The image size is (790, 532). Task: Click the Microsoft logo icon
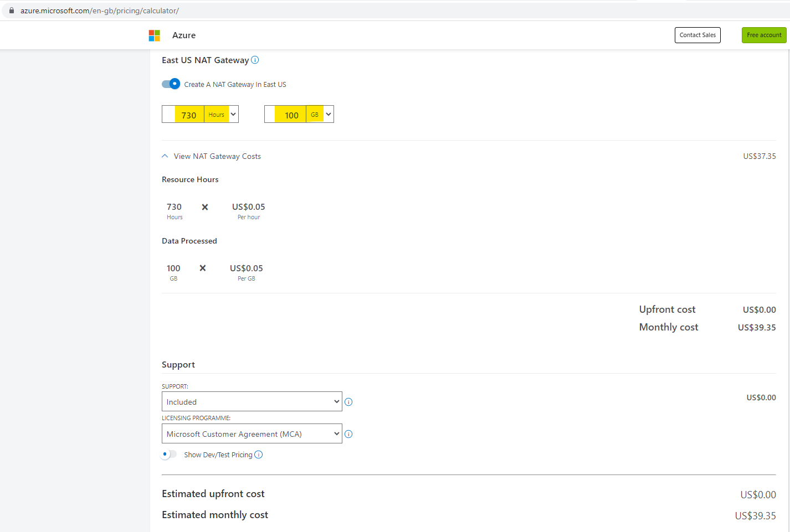click(154, 35)
